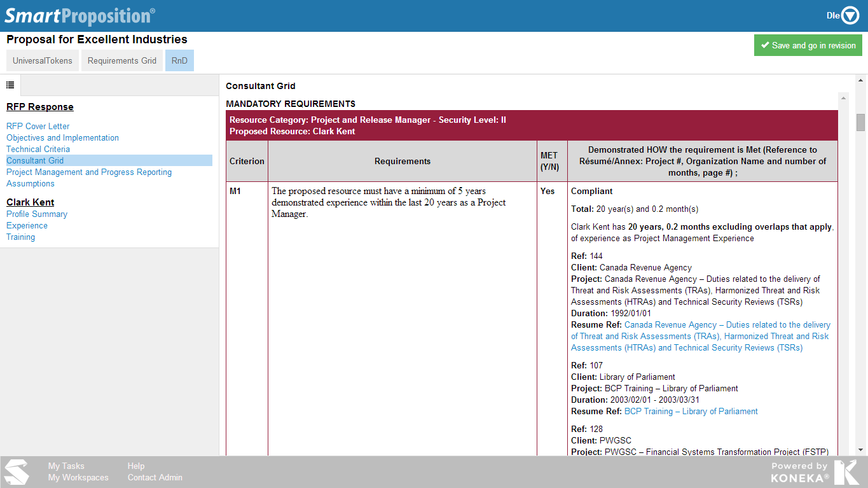Go to Objectives and Implementation section
Viewport: 868px width, 488px height.
(62, 138)
